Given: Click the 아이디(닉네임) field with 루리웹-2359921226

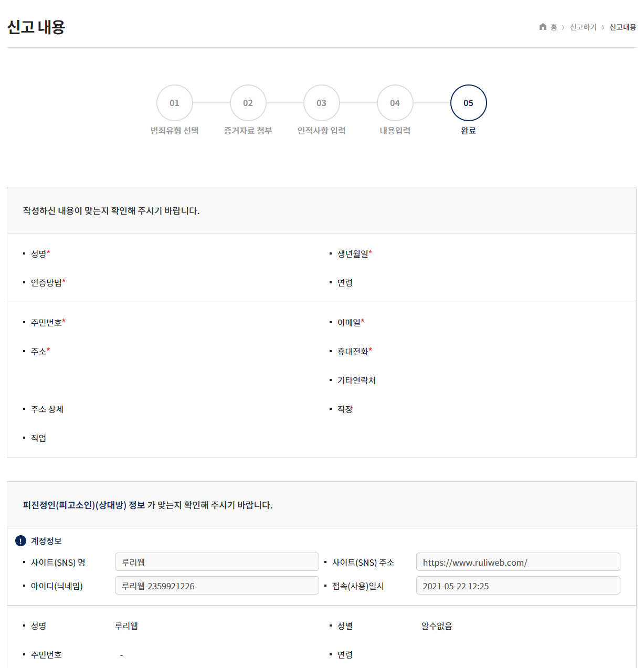Looking at the screenshot, I should pos(217,585).
